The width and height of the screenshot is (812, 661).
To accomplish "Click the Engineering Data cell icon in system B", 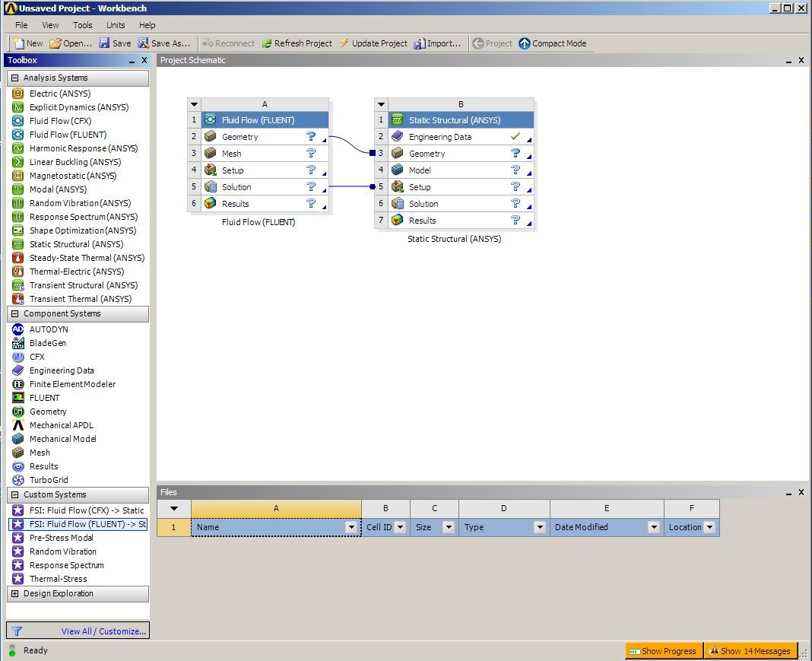I will (x=397, y=136).
